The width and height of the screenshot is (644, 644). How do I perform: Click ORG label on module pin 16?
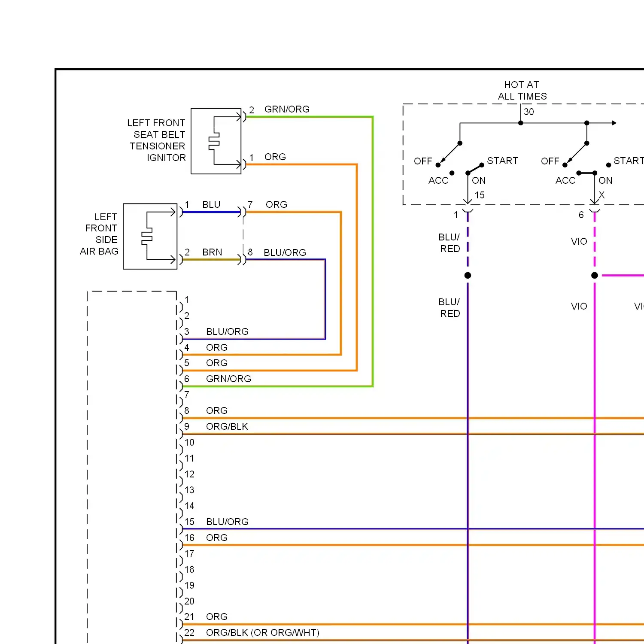point(217,538)
